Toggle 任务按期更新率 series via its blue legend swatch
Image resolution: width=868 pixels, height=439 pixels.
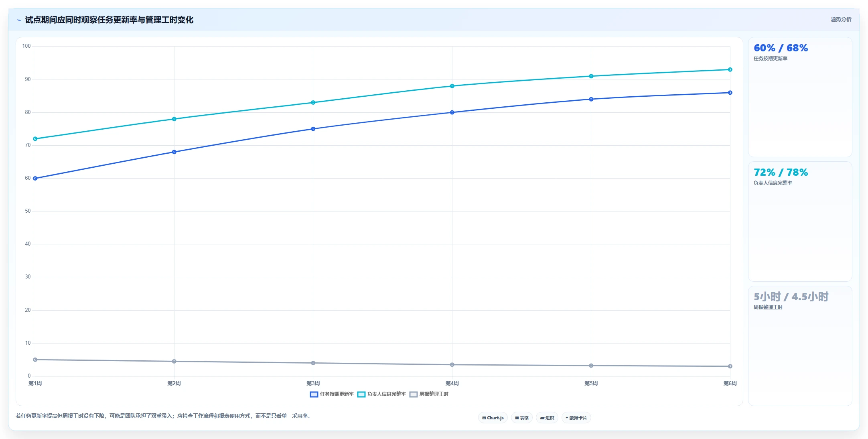click(x=314, y=394)
